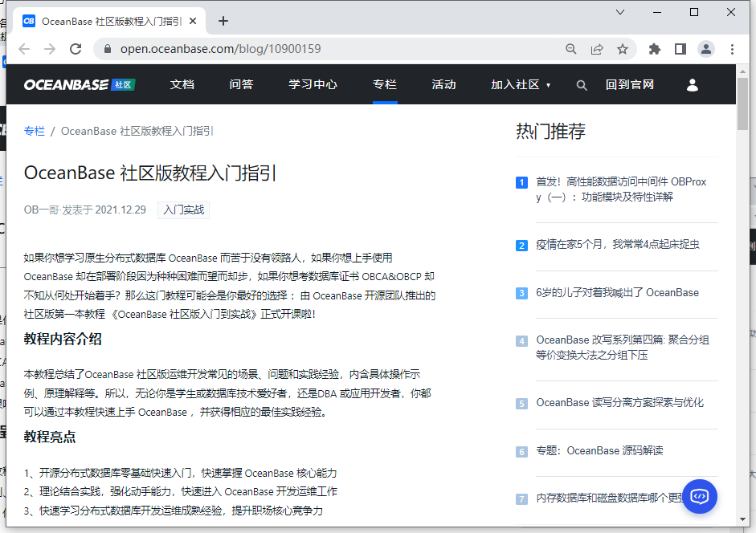Screen dimensions: 756x533
Task: Open the Chrome profile avatar
Action: coord(706,49)
